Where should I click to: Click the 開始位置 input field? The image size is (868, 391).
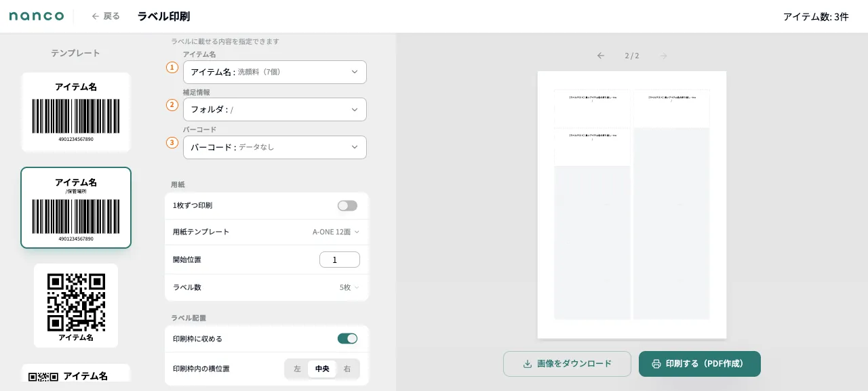[x=340, y=260]
